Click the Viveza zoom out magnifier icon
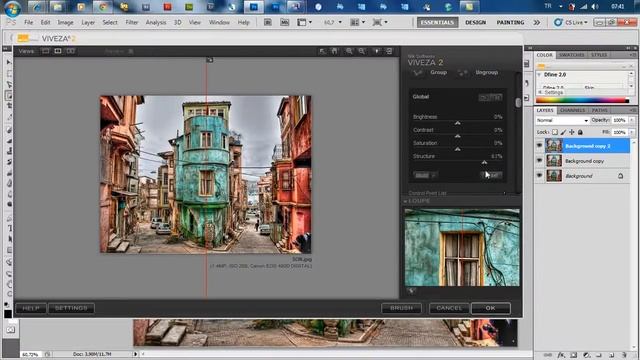The image size is (640, 360). click(x=362, y=51)
